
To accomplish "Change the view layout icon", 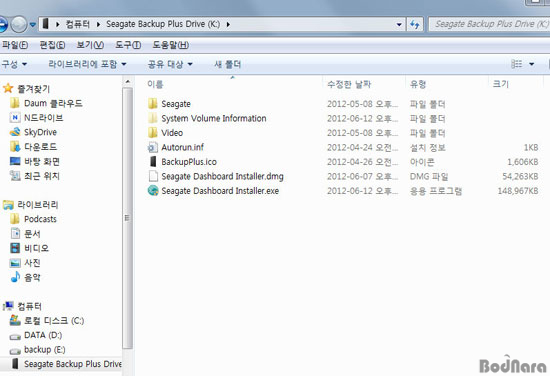I will coord(517,64).
